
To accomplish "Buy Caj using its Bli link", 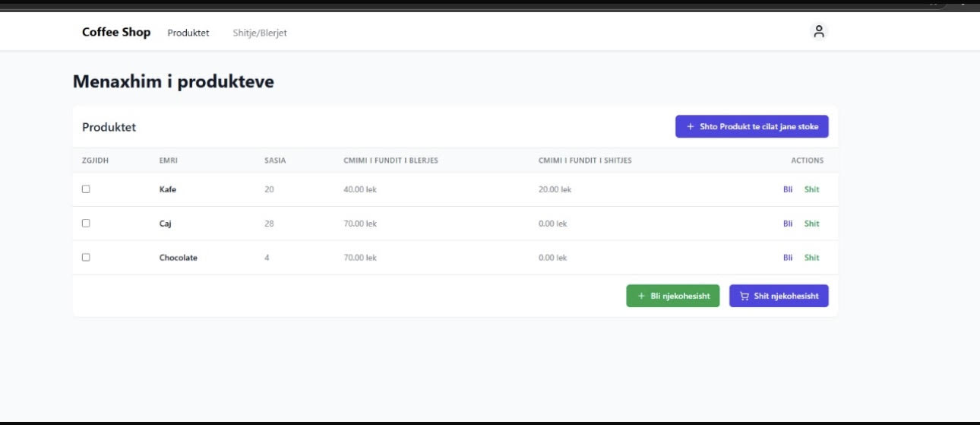I will pyautogui.click(x=788, y=224).
